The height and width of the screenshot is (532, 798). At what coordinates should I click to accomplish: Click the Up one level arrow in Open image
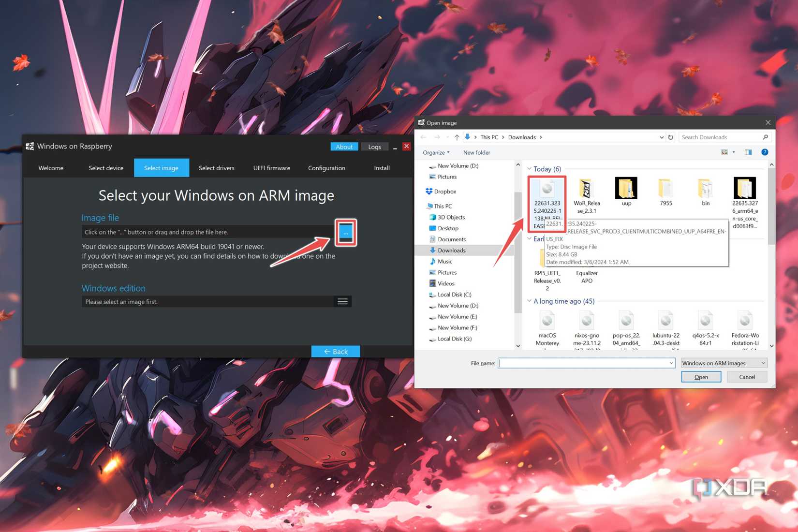pos(457,137)
